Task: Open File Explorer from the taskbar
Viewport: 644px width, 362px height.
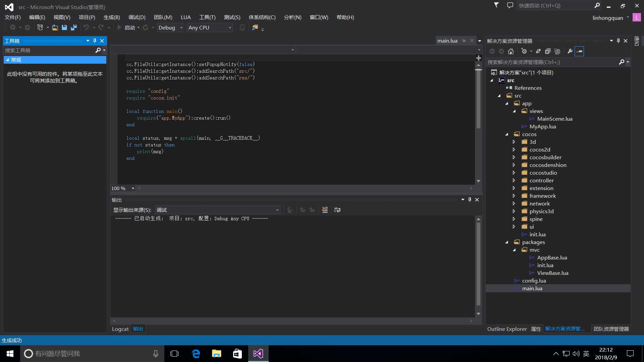Action: tap(216, 354)
